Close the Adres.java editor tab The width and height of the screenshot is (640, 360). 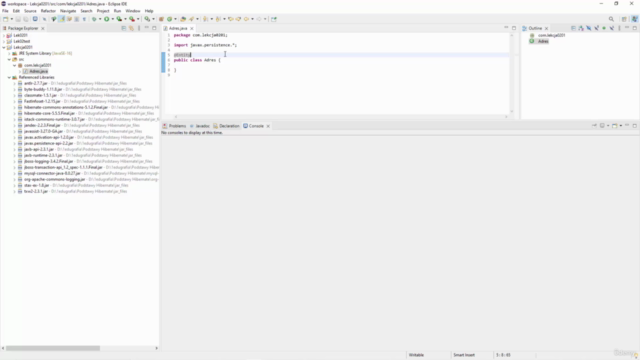(191, 29)
